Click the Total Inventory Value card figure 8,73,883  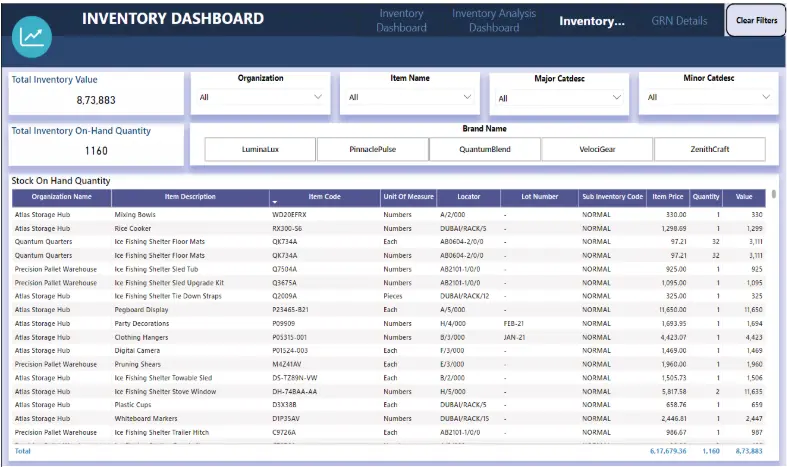(x=96, y=100)
